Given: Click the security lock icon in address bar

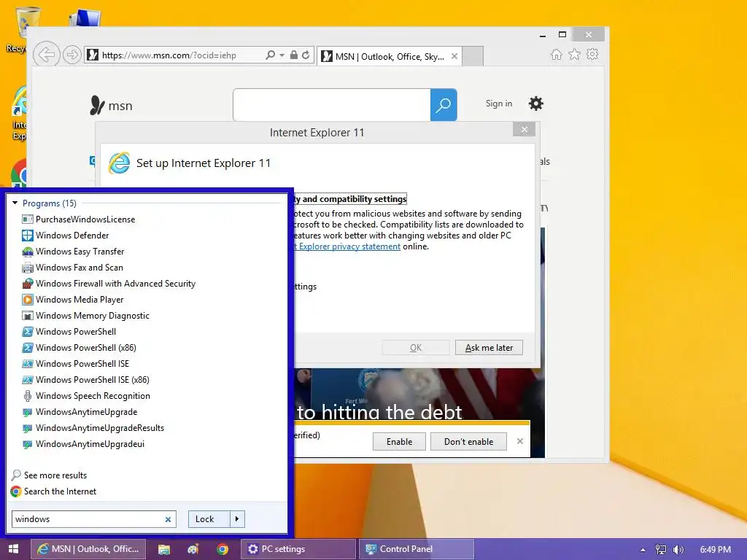Looking at the screenshot, I should click(x=294, y=55).
